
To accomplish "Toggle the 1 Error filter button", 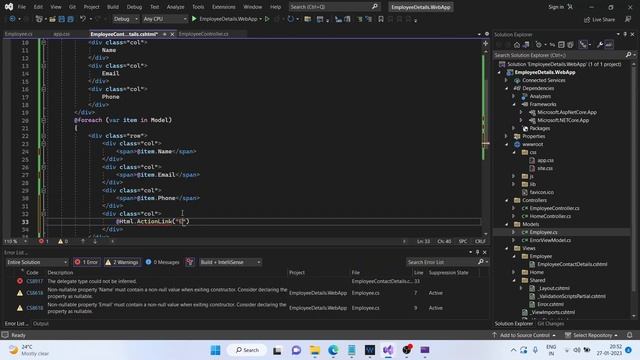I will pyautogui.click(x=87, y=262).
